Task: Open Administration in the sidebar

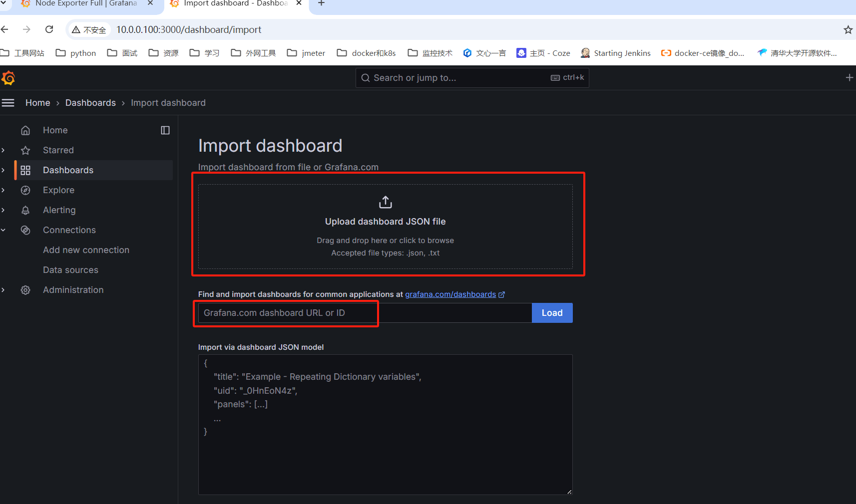Action: (73, 290)
